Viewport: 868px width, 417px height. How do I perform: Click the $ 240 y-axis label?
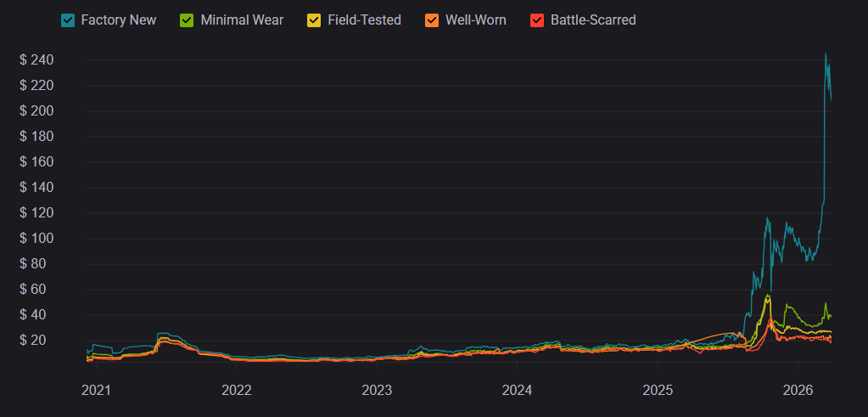[x=37, y=60]
